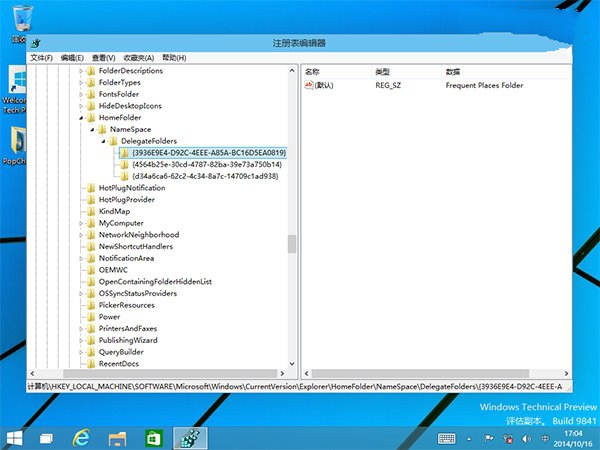The image size is (600, 450).
Task: Select the (默认) value name
Action: [324, 85]
